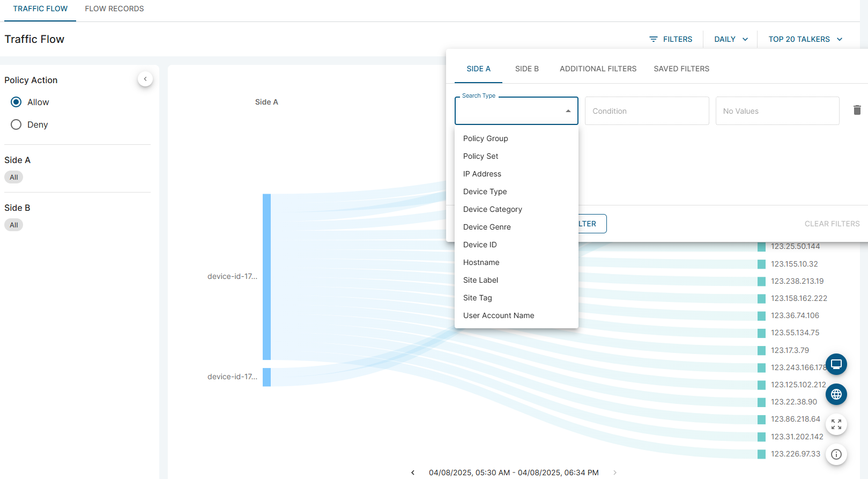Choose Site Label search type
Viewport: 868px width, 479px height.
coord(516,280)
